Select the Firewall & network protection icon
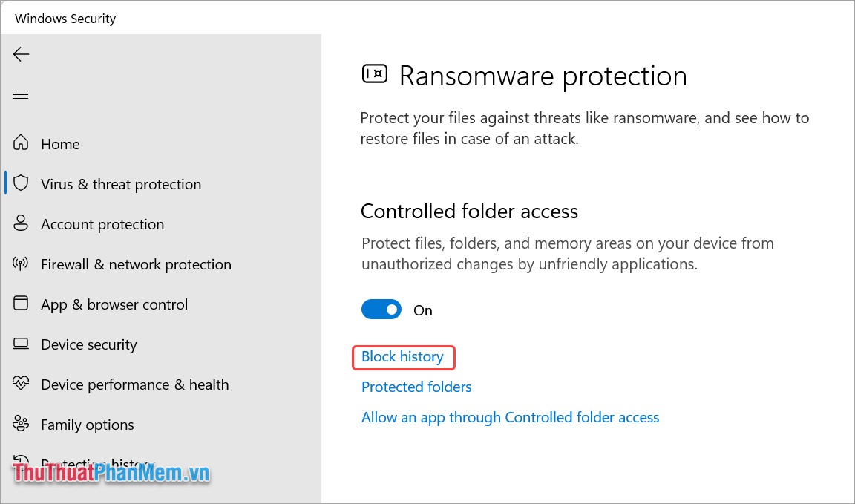 click(21, 264)
